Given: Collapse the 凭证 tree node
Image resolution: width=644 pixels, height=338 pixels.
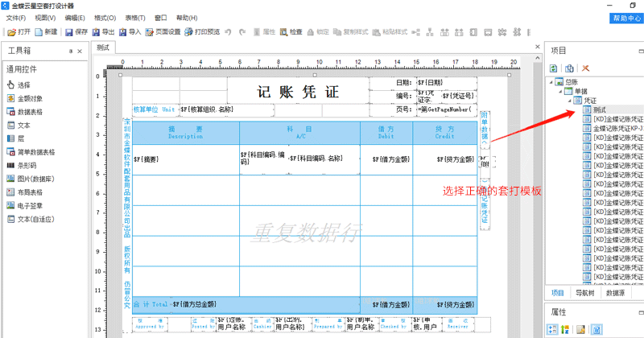Looking at the screenshot, I should [x=570, y=101].
